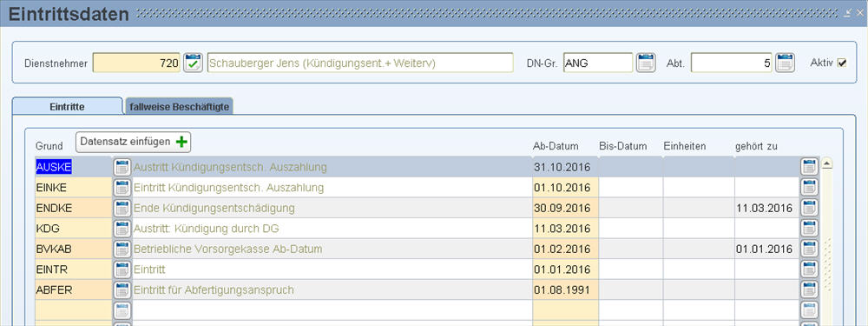Select the Ab-Datum cell 01.08.1991
The height and width of the screenshot is (326, 868).
pyautogui.click(x=565, y=290)
